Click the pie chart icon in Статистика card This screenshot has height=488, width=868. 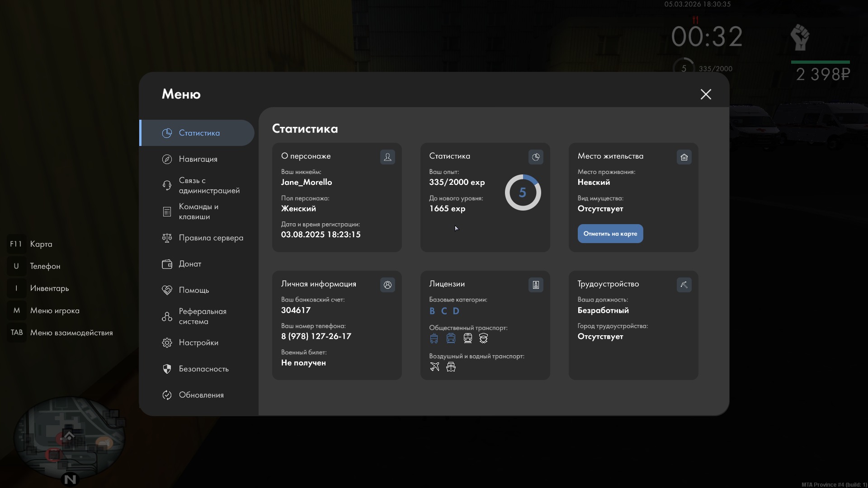point(536,157)
